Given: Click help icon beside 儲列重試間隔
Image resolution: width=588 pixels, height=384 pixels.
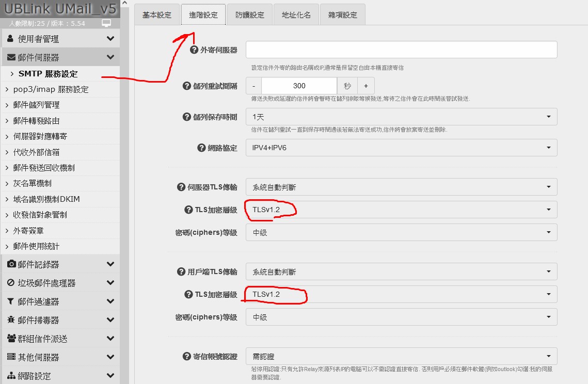Looking at the screenshot, I should click(x=187, y=86).
